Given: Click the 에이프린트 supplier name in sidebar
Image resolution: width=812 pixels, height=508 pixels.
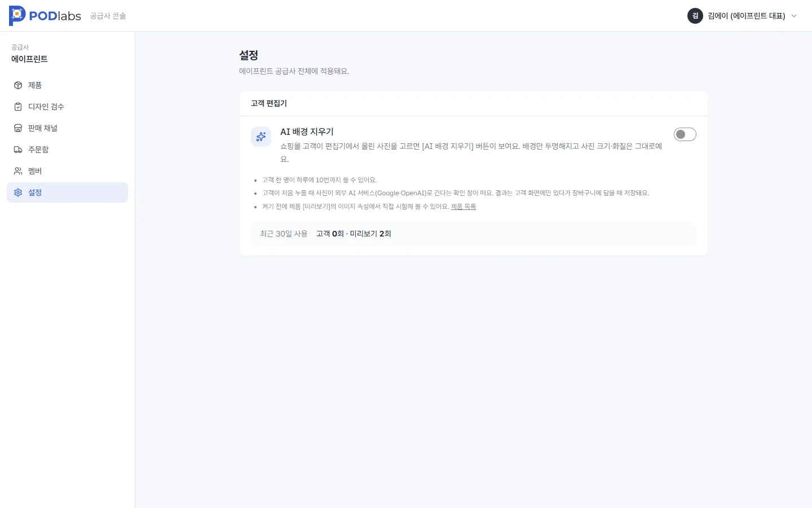Looking at the screenshot, I should [x=29, y=59].
